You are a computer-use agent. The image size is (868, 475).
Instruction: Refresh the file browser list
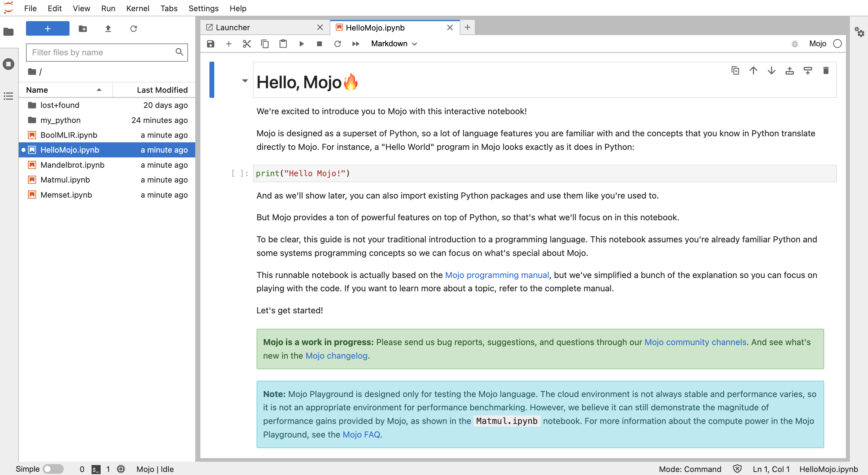(134, 29)
